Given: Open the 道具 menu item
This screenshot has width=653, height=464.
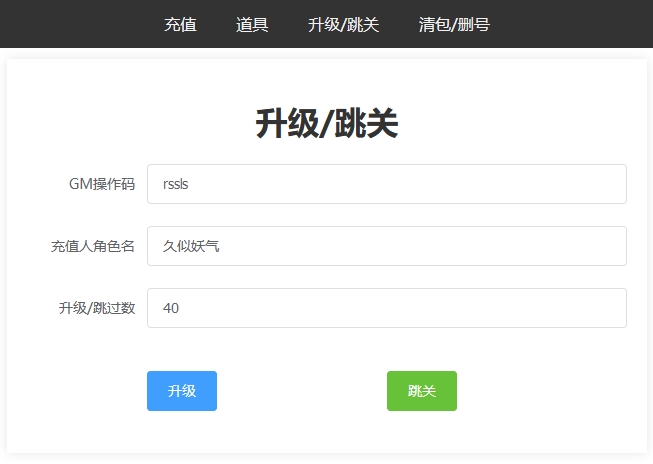Looking at the screenshot, I should click(252, 25).
